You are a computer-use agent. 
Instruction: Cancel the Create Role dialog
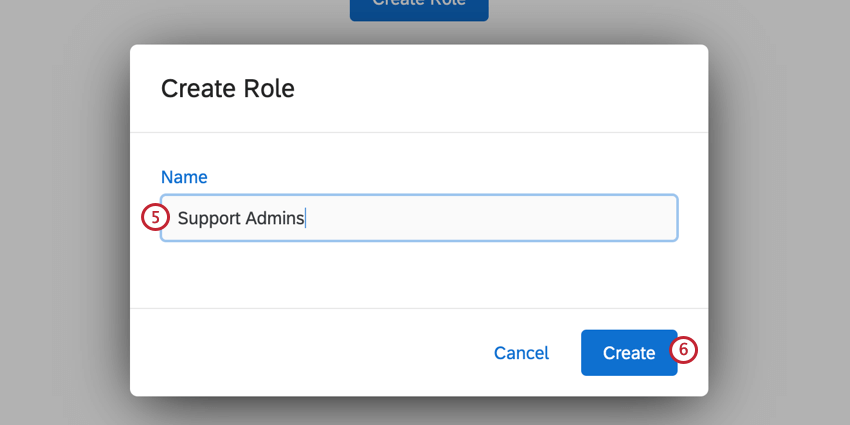[x=521, y=353]
